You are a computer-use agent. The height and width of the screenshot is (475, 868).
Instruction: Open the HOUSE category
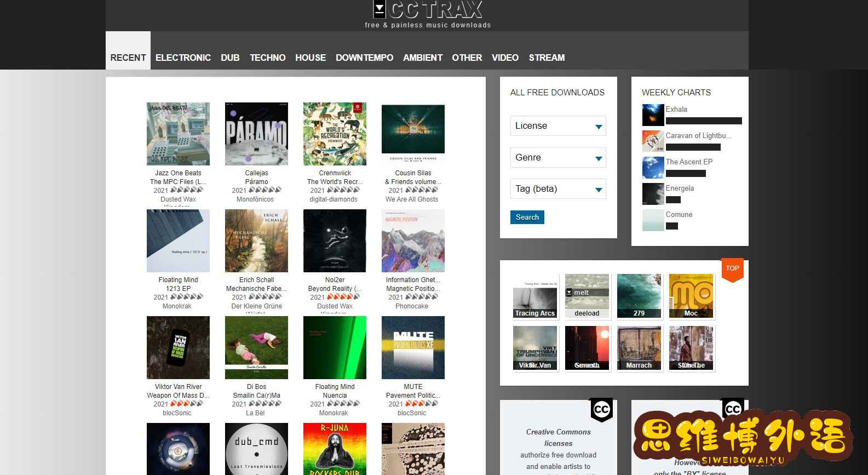click(311, 58)
